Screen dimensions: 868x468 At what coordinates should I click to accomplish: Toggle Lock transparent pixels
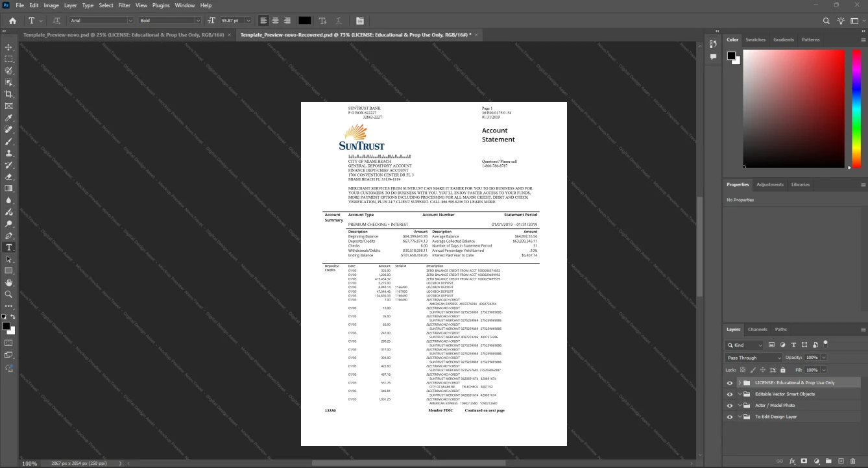coord(743,370)
